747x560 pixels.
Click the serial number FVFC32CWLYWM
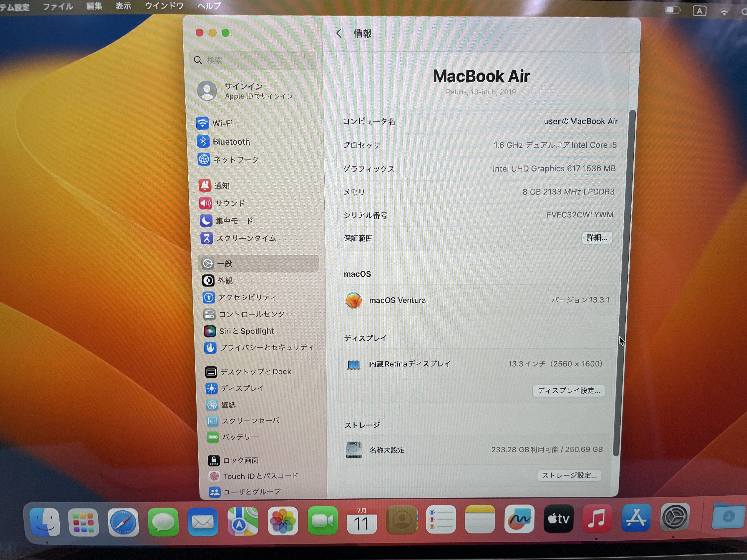pos(580,214)
